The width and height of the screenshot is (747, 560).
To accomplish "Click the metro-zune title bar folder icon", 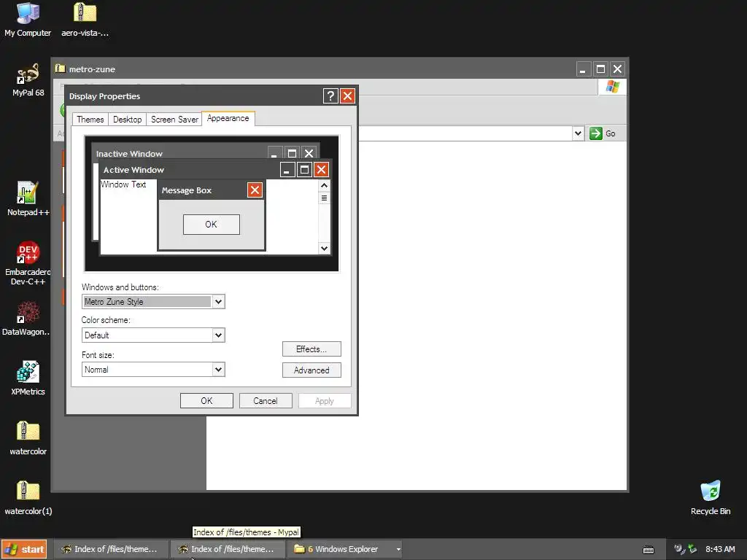I will pyautogui.click(x=60, y=69).
